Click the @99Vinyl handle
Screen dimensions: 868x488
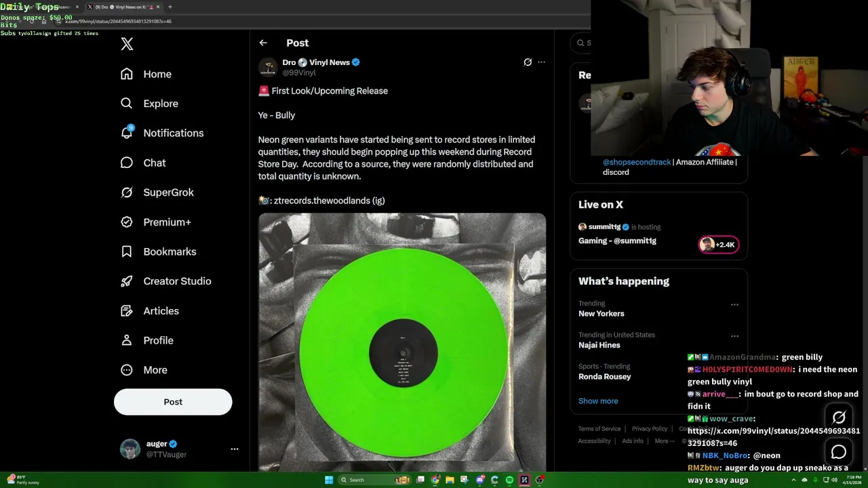pyautogui.click(x=299, y=73)
